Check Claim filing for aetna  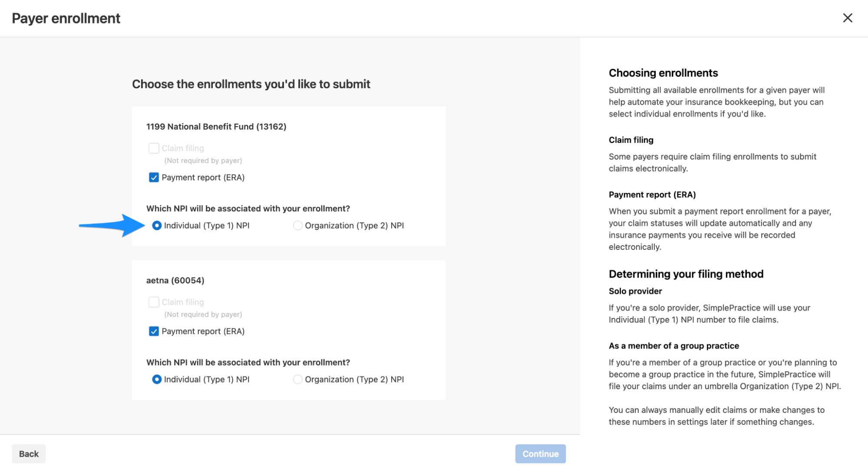154,302
